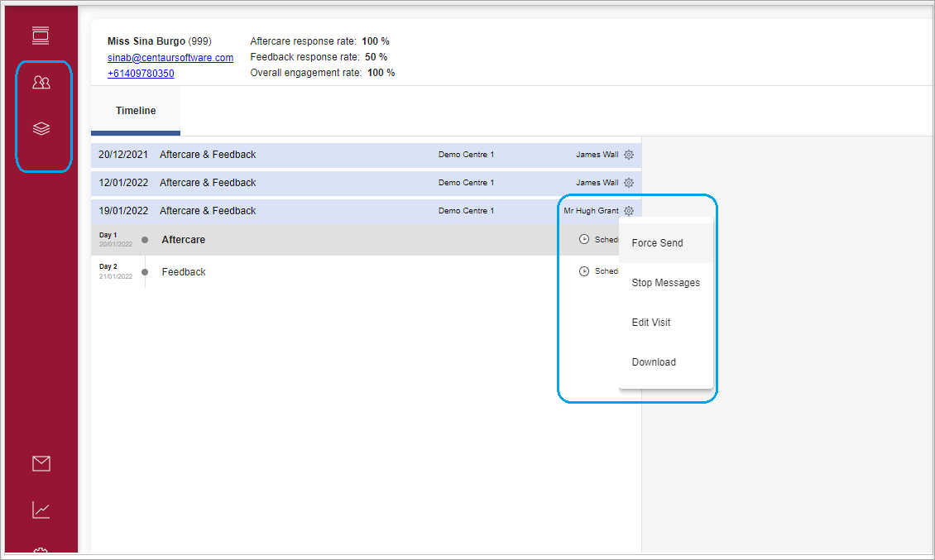Click the sinab@centaursoftware.com email link
The height and width of the screenshot is (560, 935).
(170, 58)
